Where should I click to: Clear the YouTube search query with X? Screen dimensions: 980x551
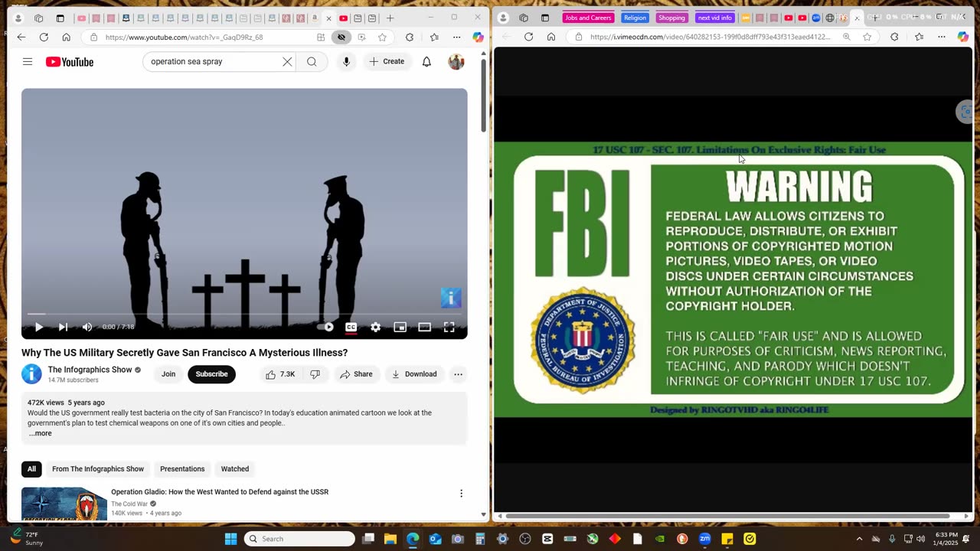(x=287, y=62)
